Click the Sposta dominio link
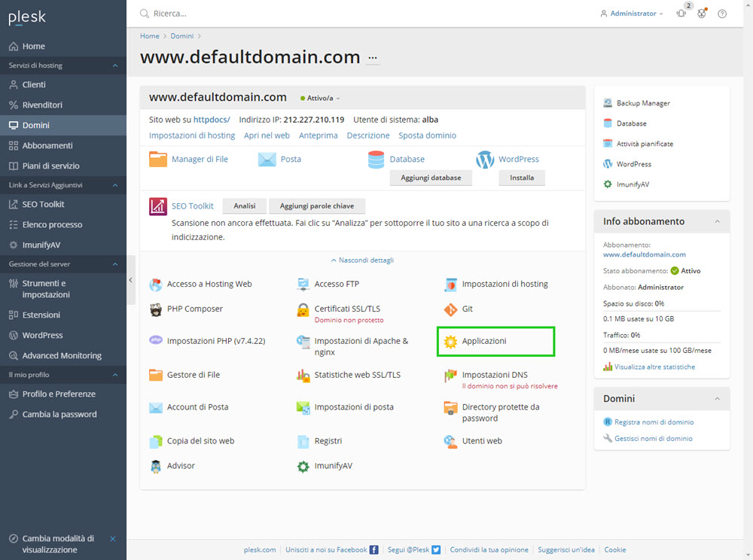The width and height of the screenshot is (753, 560). pos(428,135)
